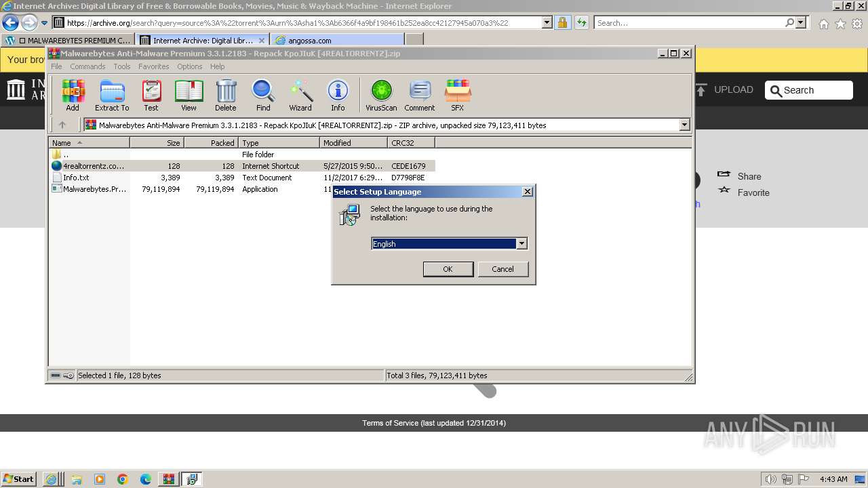Click the Internet Archive Search field
The width and height of the screenshot is (868, 488).
click(x=808, y=90)
